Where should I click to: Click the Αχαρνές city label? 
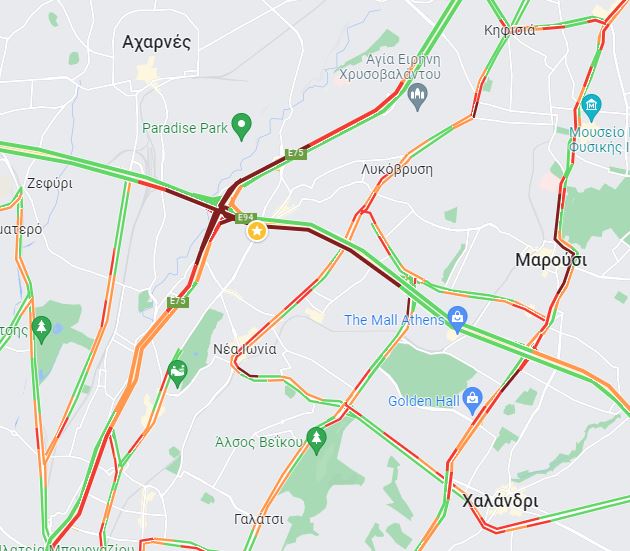click(156, 42)
